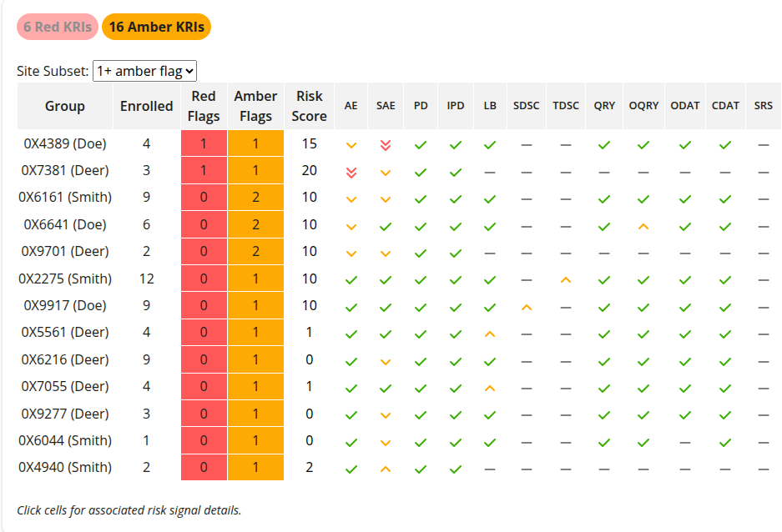Click green check QRY icon for 0X6044

point(604,442)
